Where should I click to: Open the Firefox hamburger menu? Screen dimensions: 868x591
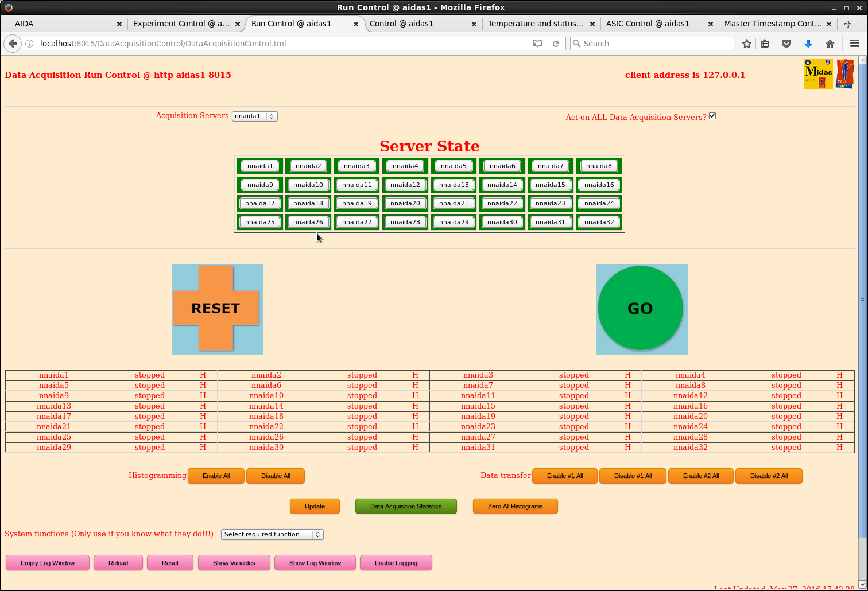[x=854, y=44]
